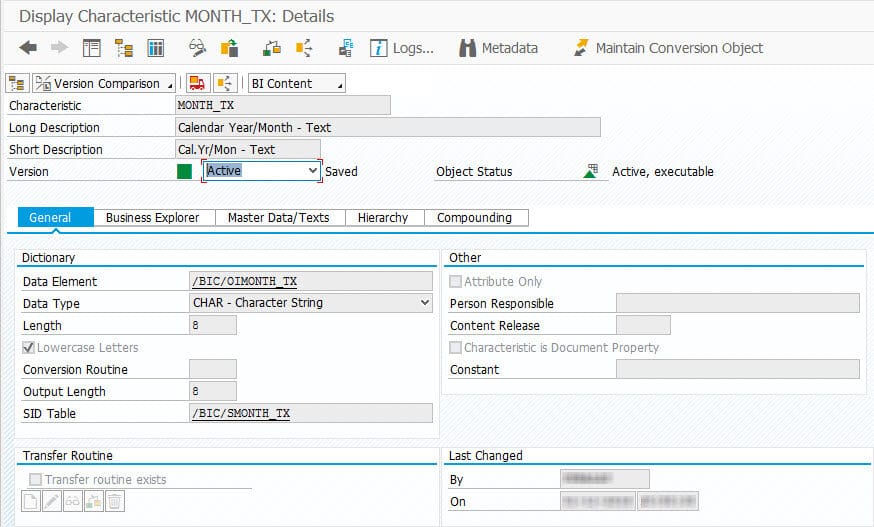
Task: Open the BI Content dropdown menu
Action: click(x=296, y=84)
